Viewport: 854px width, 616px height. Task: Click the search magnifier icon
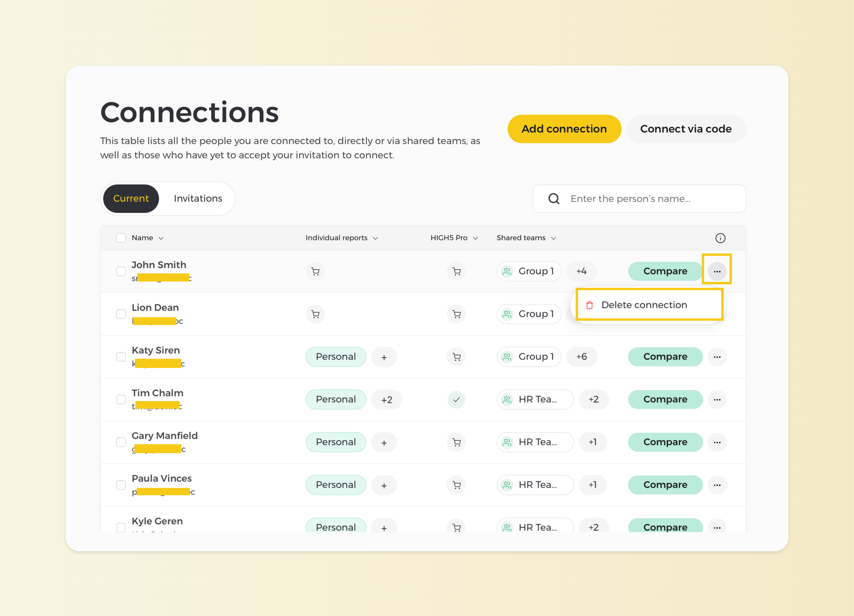pos(553,199)
